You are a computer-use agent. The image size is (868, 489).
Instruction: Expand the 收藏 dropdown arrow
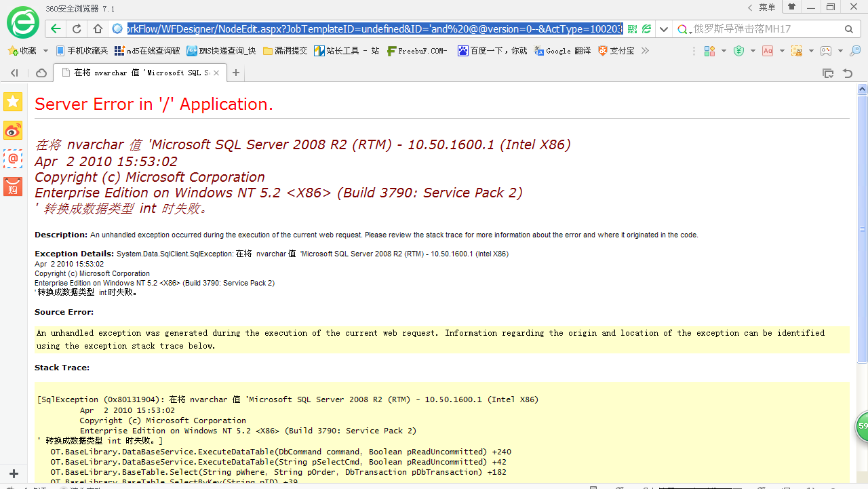(45, 51)
